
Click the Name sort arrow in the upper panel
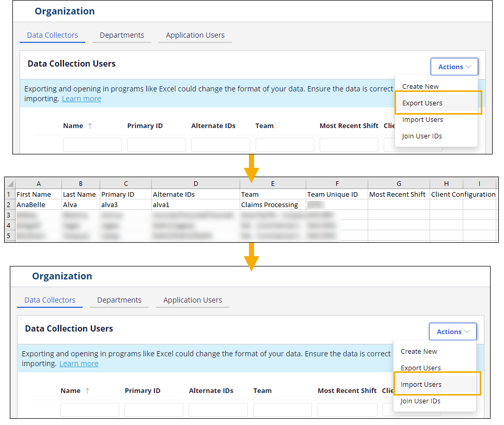(90, 126)
